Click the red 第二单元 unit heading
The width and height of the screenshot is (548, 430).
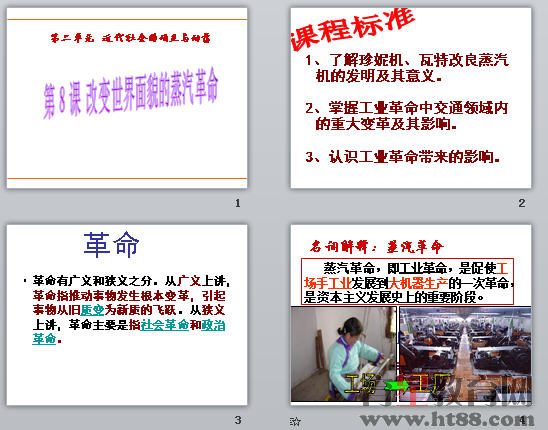tap(131, 38)
